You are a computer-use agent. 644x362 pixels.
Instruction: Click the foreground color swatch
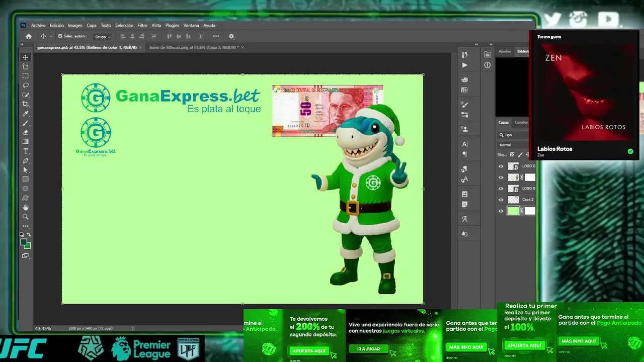point(24,242)
